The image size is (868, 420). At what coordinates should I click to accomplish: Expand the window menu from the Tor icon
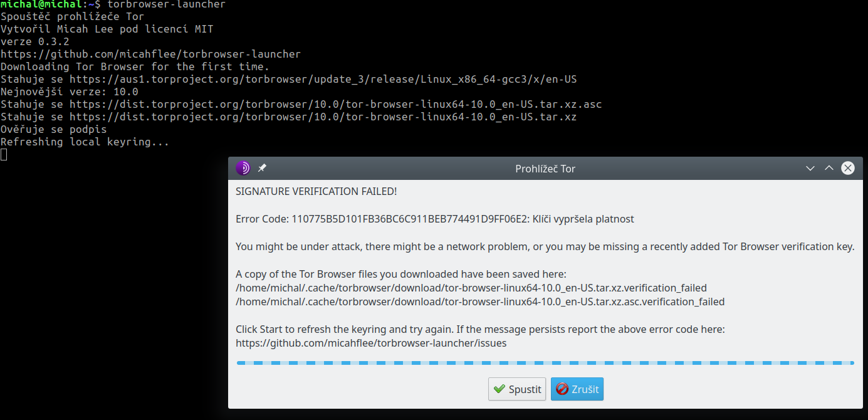tap(243, 167)
